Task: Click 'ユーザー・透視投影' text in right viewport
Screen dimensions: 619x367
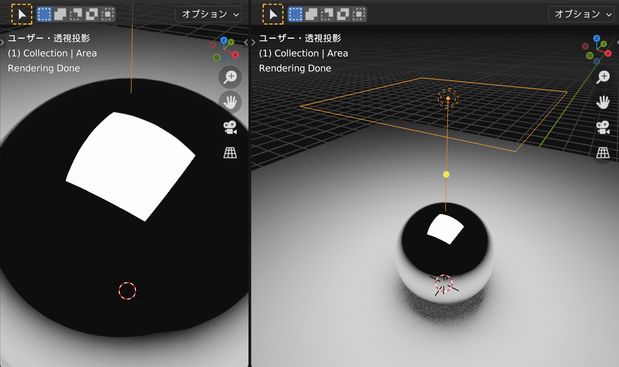Action: pos(300,38)
